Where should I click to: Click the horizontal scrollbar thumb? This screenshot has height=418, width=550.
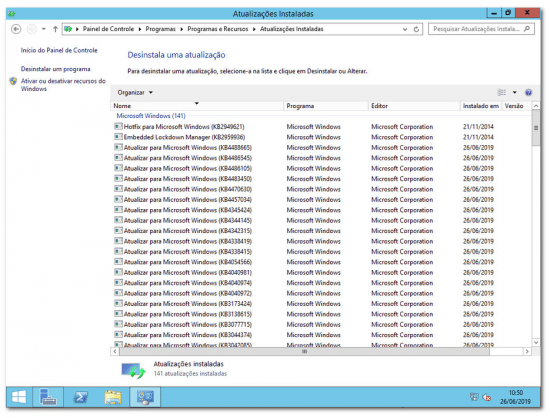coord(304,351)
